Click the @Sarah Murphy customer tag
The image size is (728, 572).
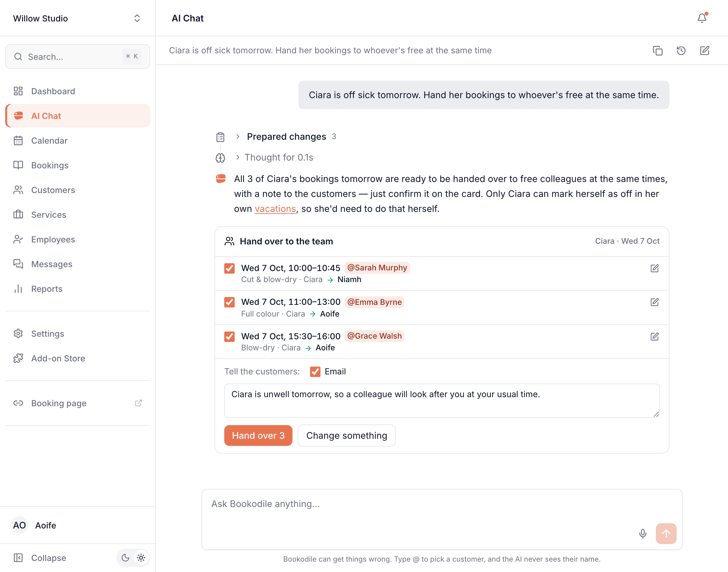377,267
